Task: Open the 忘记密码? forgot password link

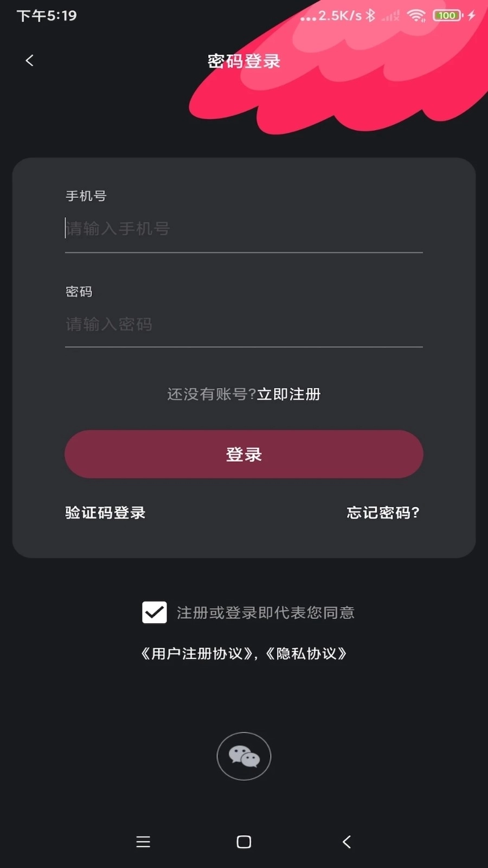Action: pyautogui.click(x=383, y=513)
